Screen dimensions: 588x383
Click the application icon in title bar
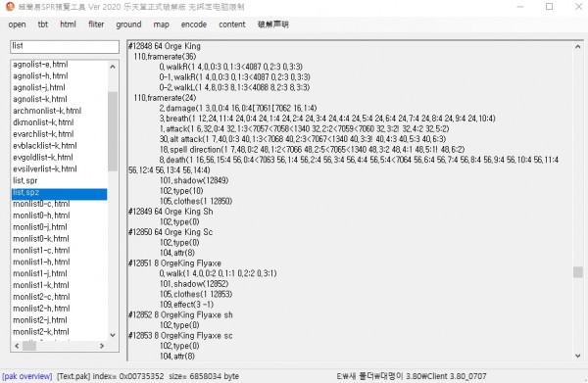coord(10,7)
